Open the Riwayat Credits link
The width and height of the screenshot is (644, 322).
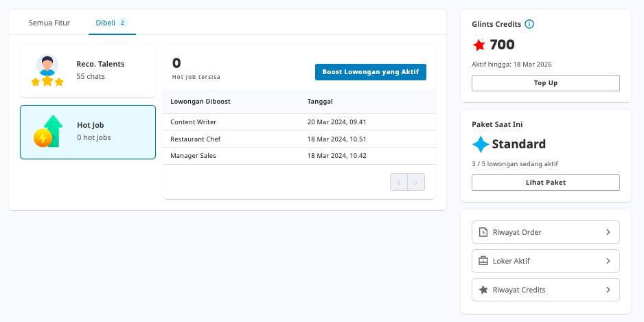[545, 290]
